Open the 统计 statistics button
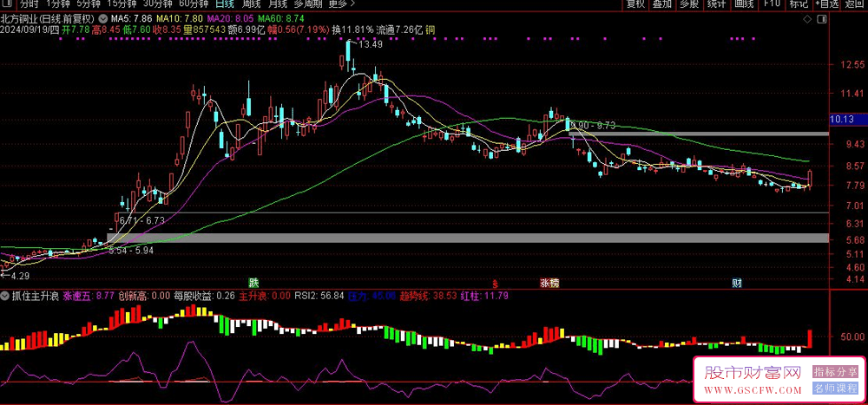 coord(716,4)
